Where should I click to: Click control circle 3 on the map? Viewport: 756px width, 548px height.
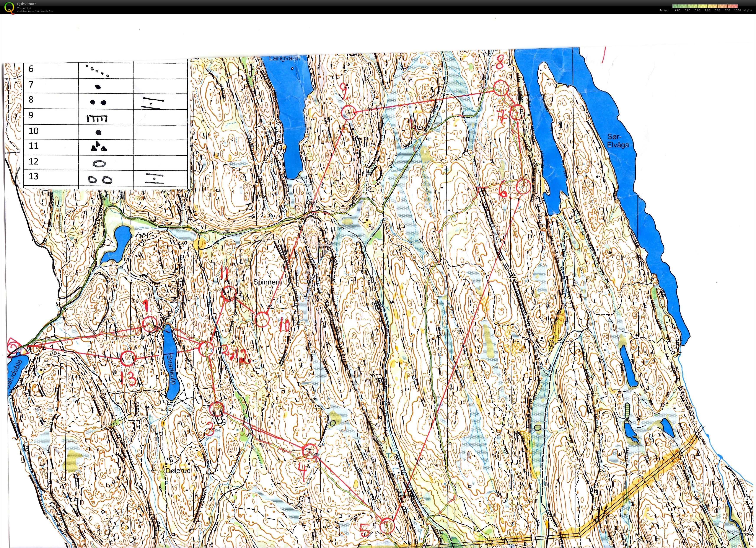(217, 409)
